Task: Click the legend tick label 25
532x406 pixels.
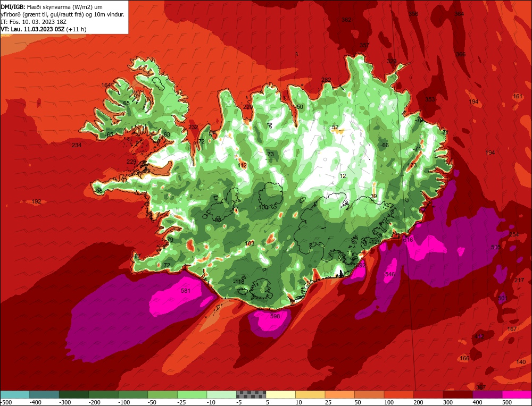Action: [328, 402]
